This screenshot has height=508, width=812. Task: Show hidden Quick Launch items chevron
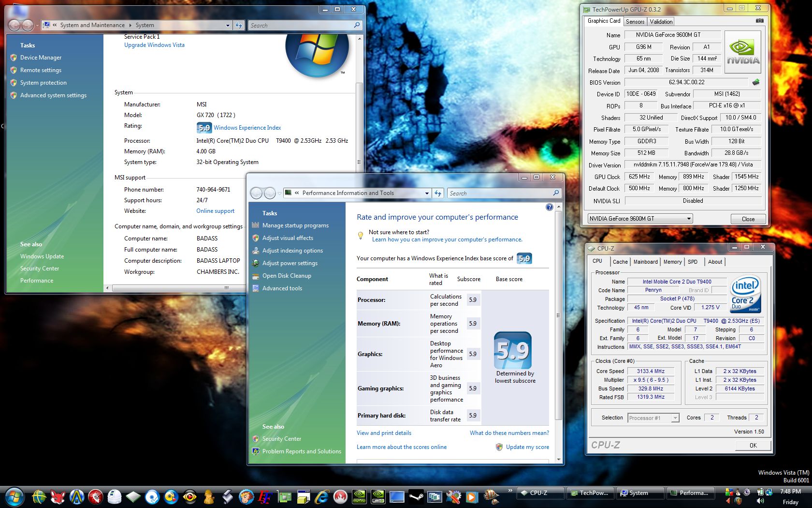point(510,491)
